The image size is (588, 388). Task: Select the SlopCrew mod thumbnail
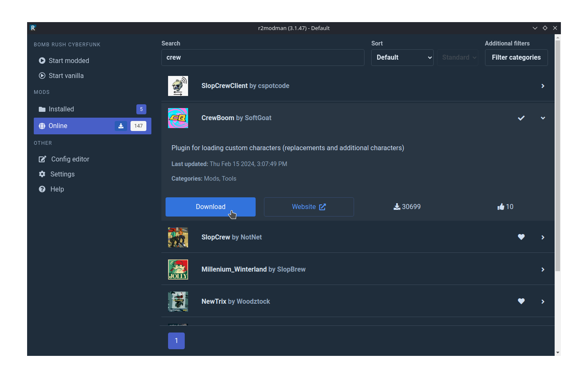pyautogui.click(x=178, y=237)
